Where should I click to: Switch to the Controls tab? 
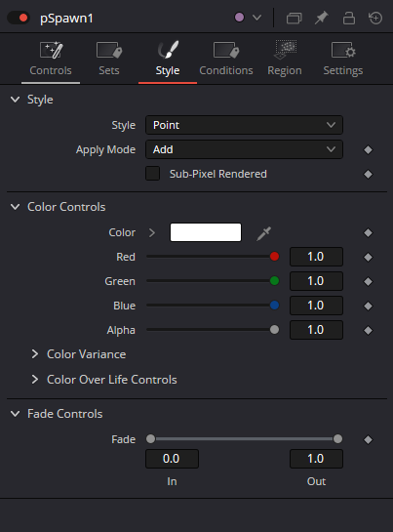(51, 59)
